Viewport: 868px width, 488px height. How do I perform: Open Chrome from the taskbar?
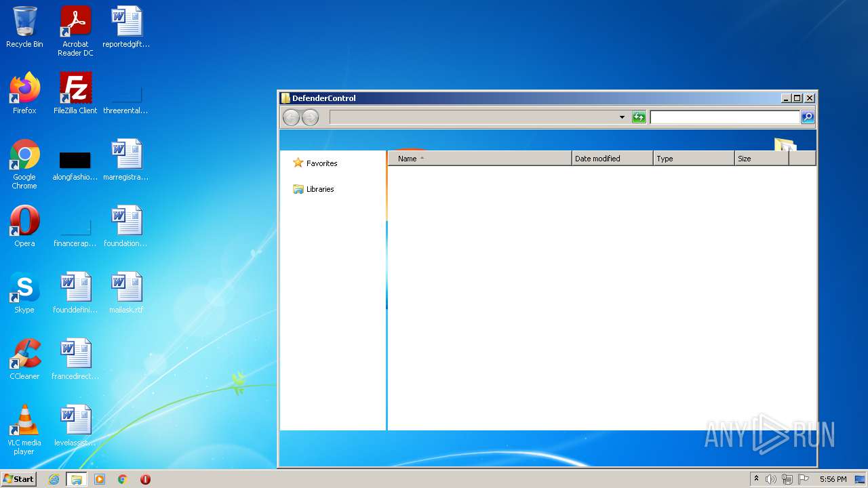pos(122,479)
